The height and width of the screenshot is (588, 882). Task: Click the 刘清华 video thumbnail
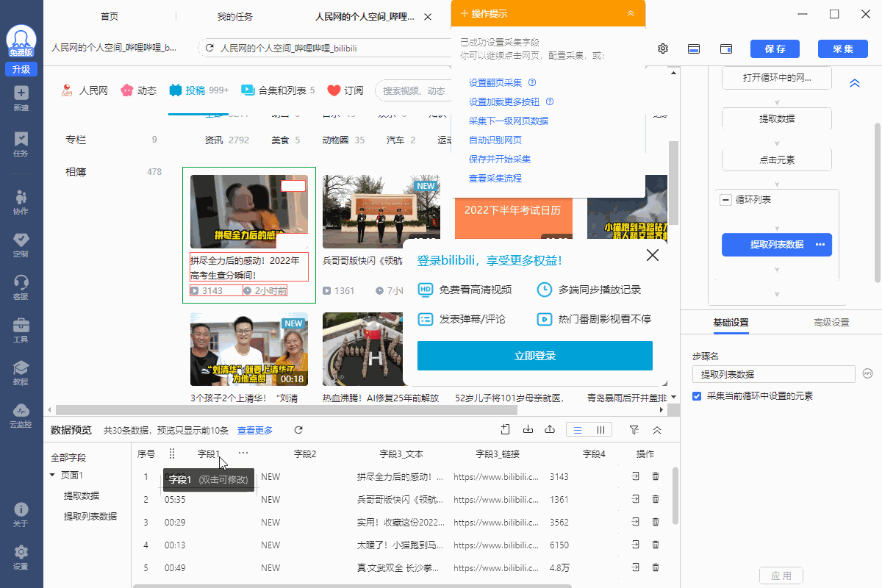tap(248, 349)
